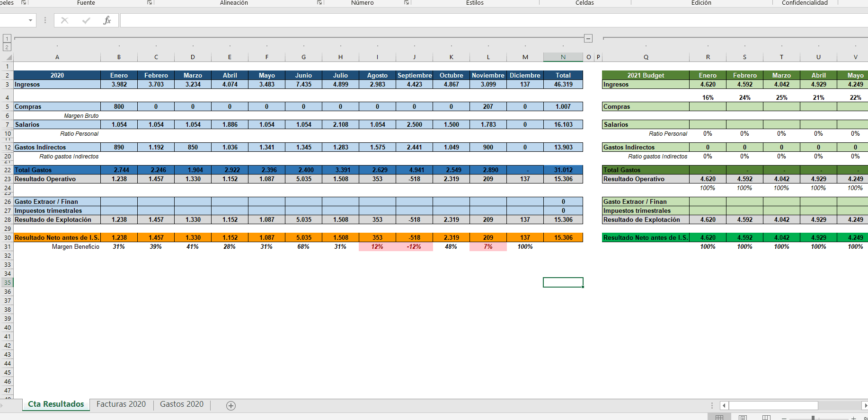Click the 2021 Budget Ingresos Abril 4.929 in row 3
Screen dimensions: 868x420
pyautogui.click(x=818, y=84)
